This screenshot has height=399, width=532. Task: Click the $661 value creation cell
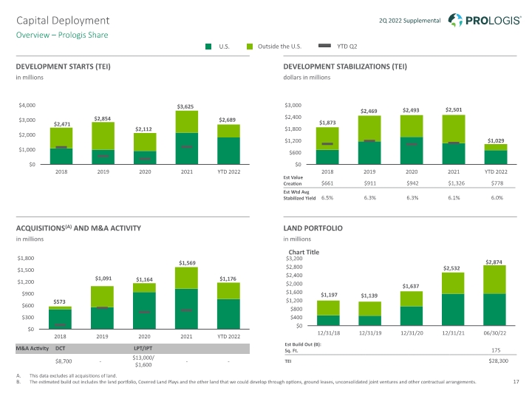click(327, 183)
